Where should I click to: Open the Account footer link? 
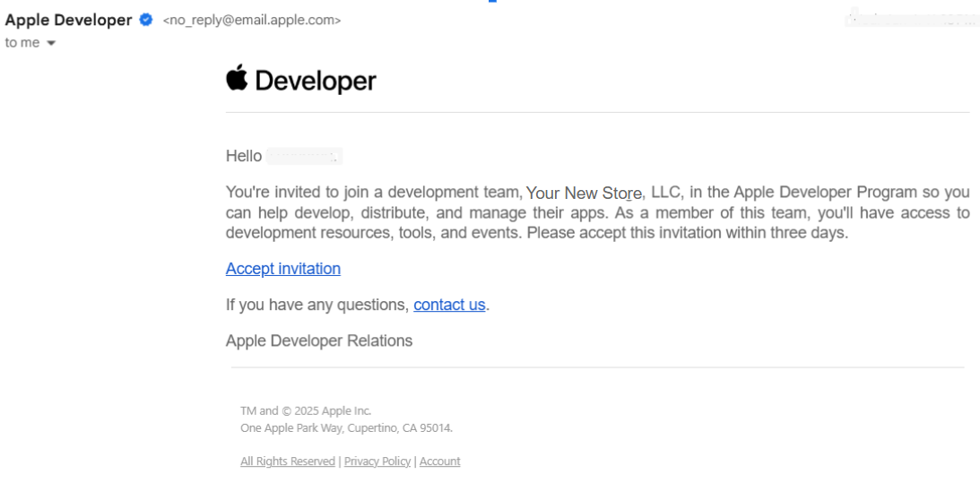click(x=440, y=461)
